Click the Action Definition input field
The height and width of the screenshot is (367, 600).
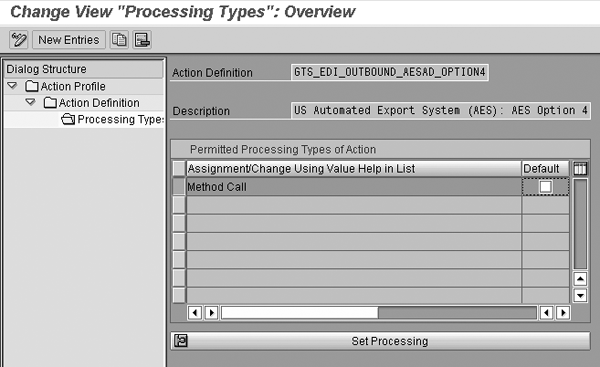coord(390,72)
